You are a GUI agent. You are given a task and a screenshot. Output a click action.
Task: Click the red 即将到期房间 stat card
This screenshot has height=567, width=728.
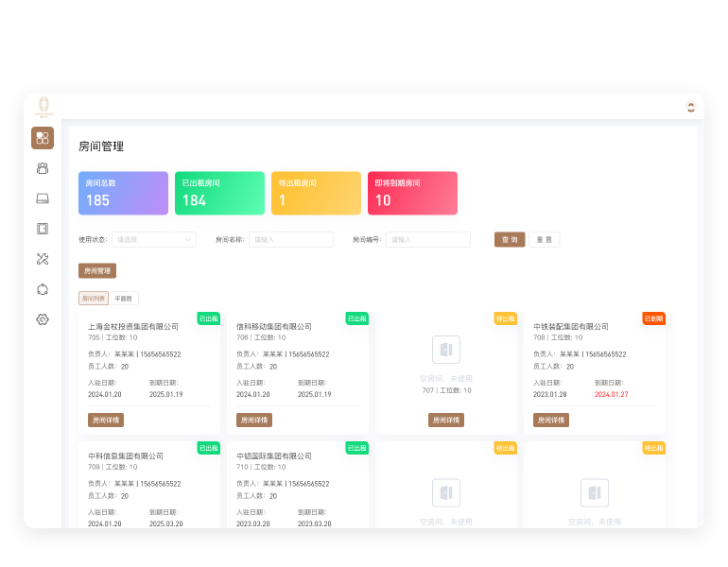point(412,193)
